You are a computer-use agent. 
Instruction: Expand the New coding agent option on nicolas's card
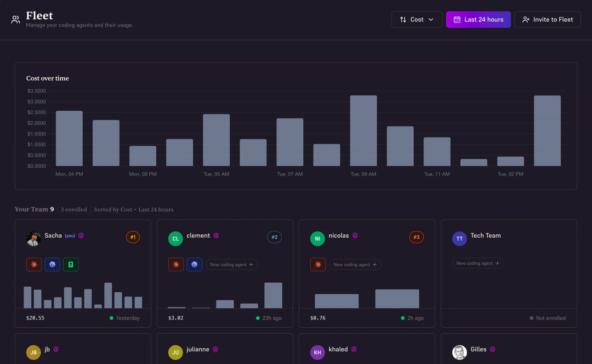click(355, 264)
